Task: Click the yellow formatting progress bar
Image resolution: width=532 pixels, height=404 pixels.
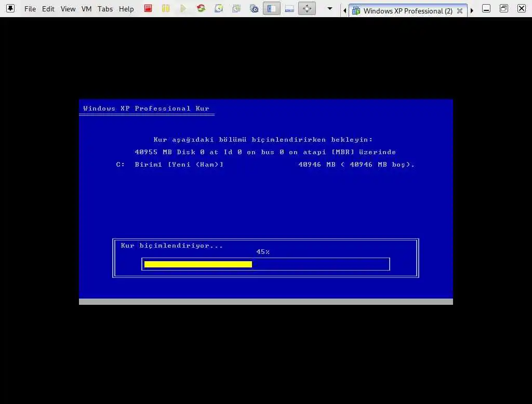Action: click(x=198, y=264)
